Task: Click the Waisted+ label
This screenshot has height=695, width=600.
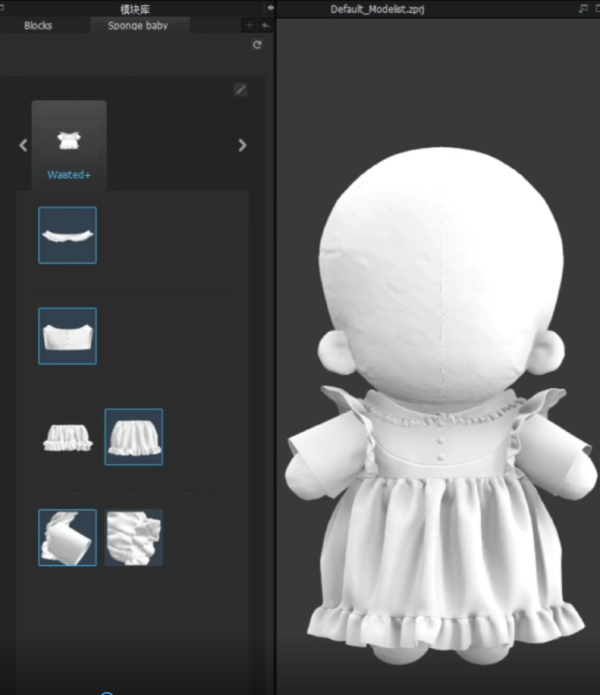Action: pos(69,175)
